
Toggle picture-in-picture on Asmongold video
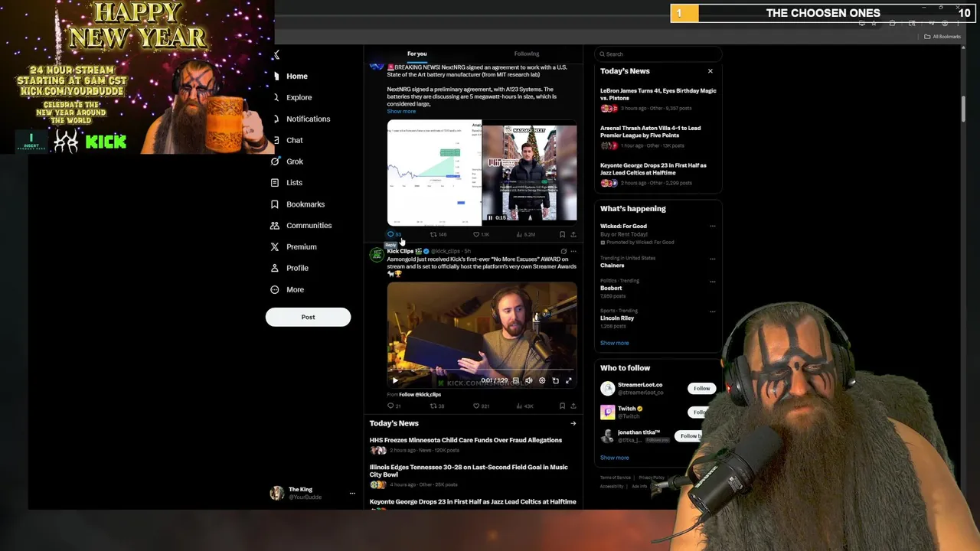pyautogui.click(x=555, y=380)
